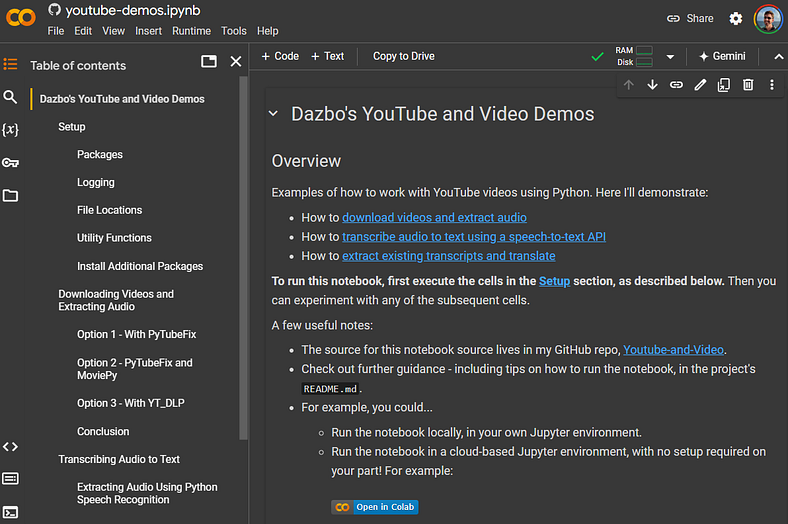788x524 pixels.
Task: Open the search panel in left sidebar
Action: (x=10, y=97)
